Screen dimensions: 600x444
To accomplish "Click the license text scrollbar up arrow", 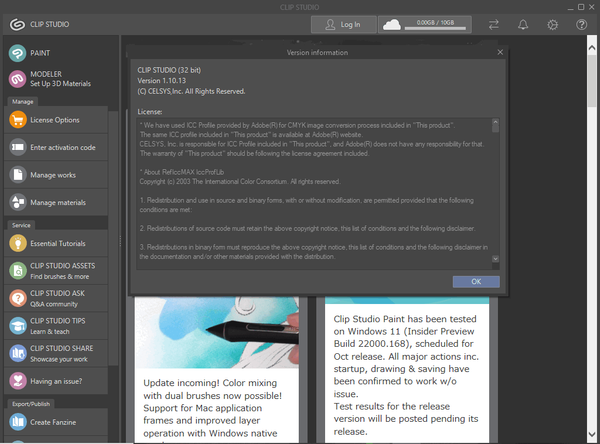I will point(496,122).
